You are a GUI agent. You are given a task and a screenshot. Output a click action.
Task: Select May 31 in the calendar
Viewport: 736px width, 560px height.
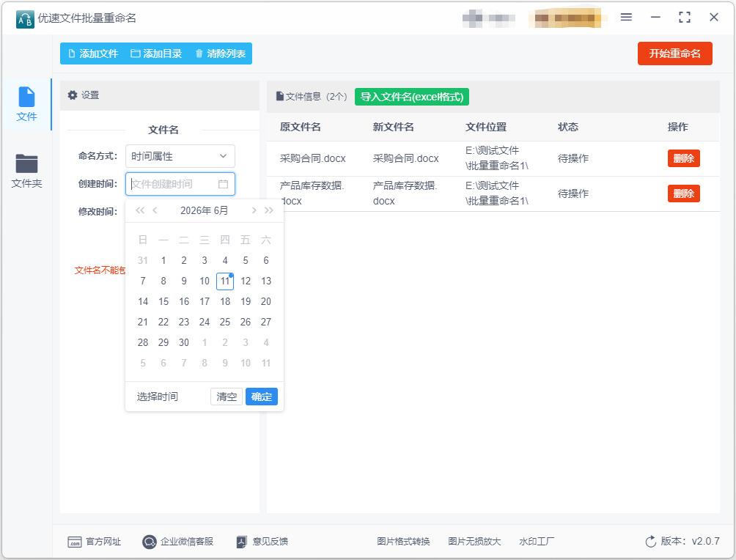tap(143, 260)
